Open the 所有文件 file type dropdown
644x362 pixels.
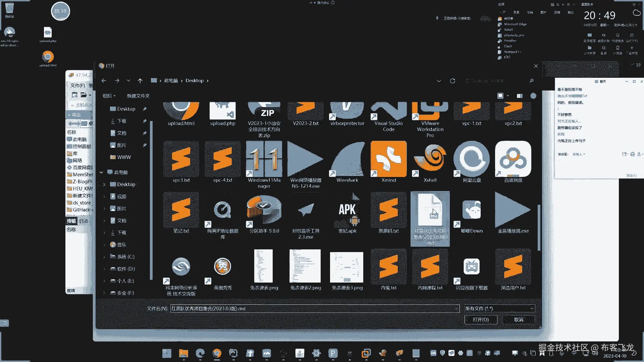[499, 308]
